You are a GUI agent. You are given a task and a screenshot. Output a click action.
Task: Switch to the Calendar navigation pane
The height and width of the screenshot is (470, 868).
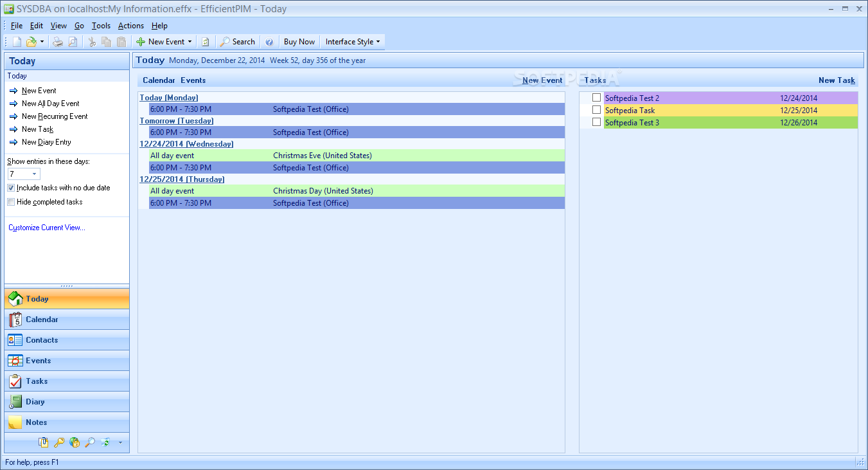pos(67,320)
